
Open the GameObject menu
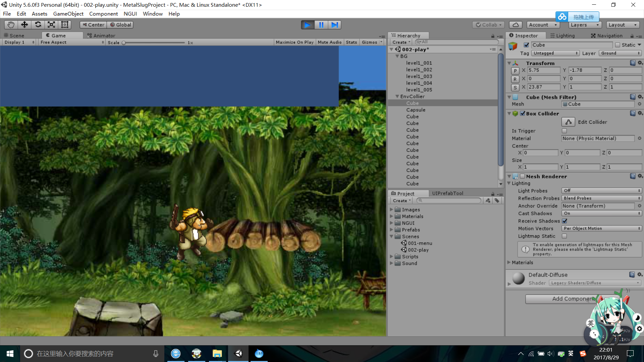tap(68, 14)
